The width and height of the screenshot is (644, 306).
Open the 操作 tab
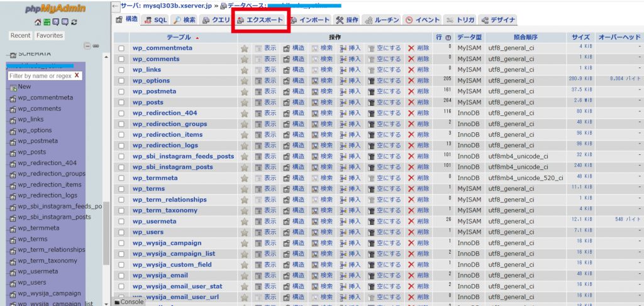[x=347, y=20]
